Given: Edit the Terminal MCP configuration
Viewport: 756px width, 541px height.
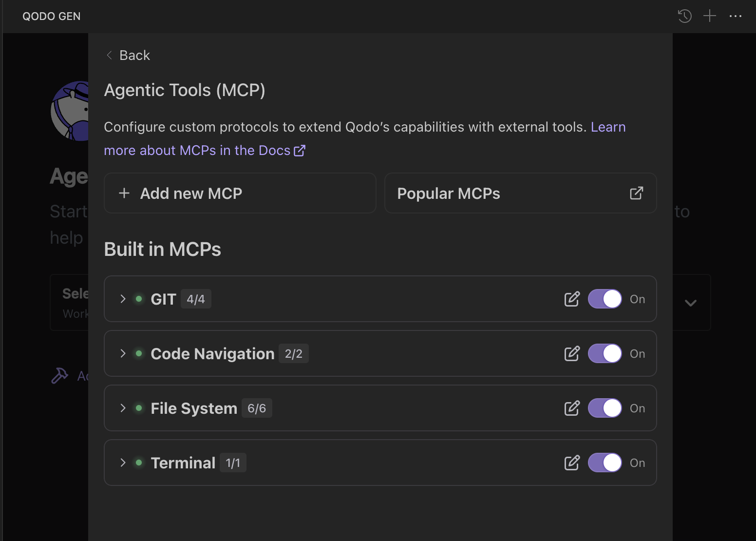Looking at the screenshot, I should click(572, 463).
